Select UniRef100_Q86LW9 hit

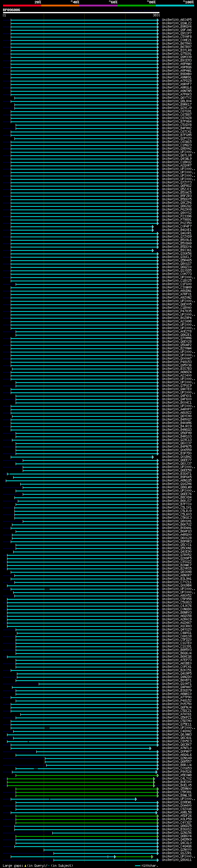[177, 487]
